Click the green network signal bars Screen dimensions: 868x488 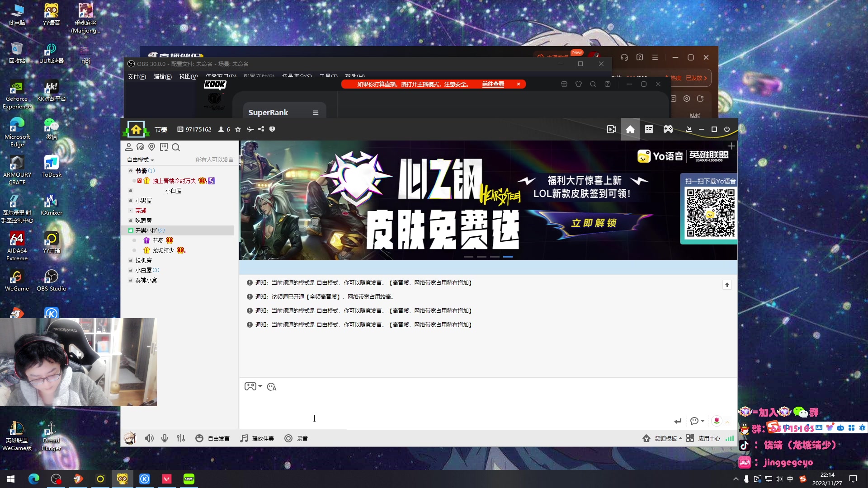point(730,438)
